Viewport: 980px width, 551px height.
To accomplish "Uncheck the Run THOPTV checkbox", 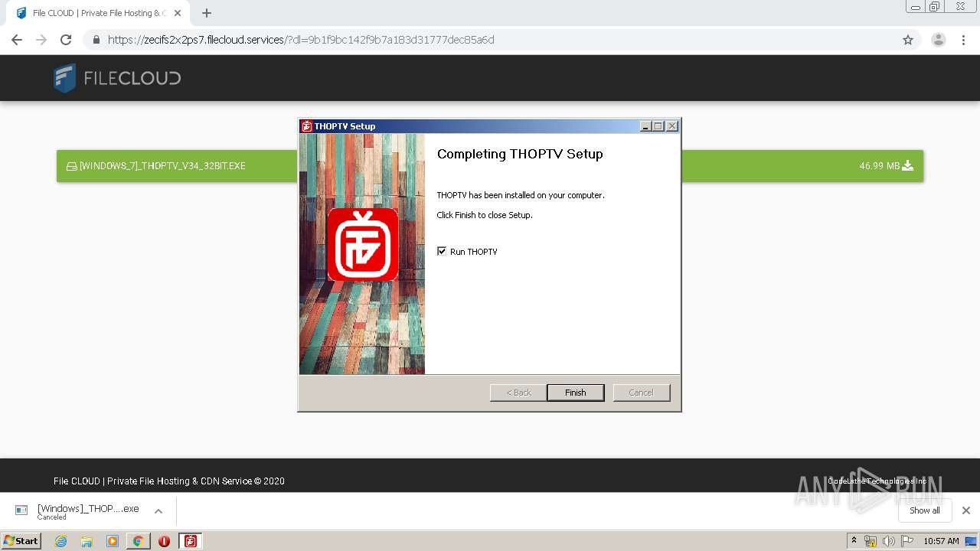I will tap(442, 251).
